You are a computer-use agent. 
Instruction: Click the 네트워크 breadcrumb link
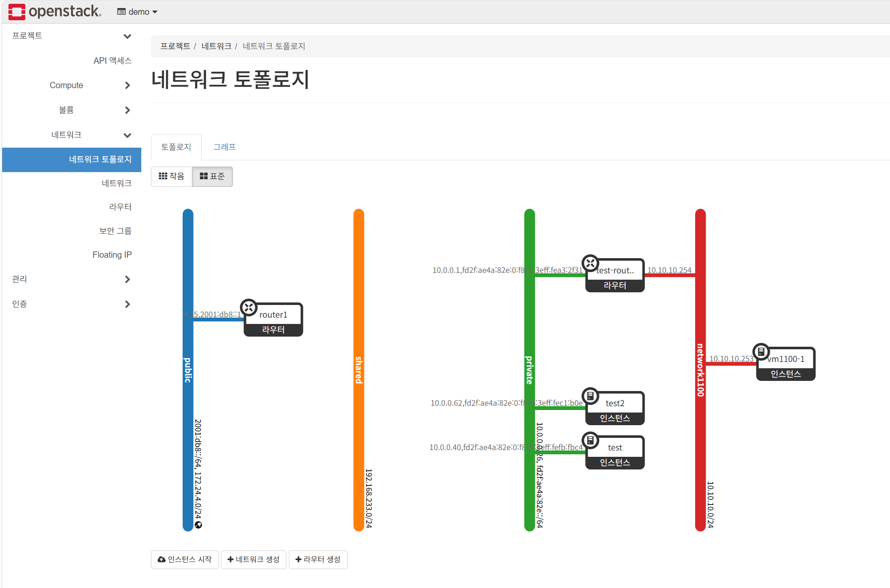pos(216,46)
